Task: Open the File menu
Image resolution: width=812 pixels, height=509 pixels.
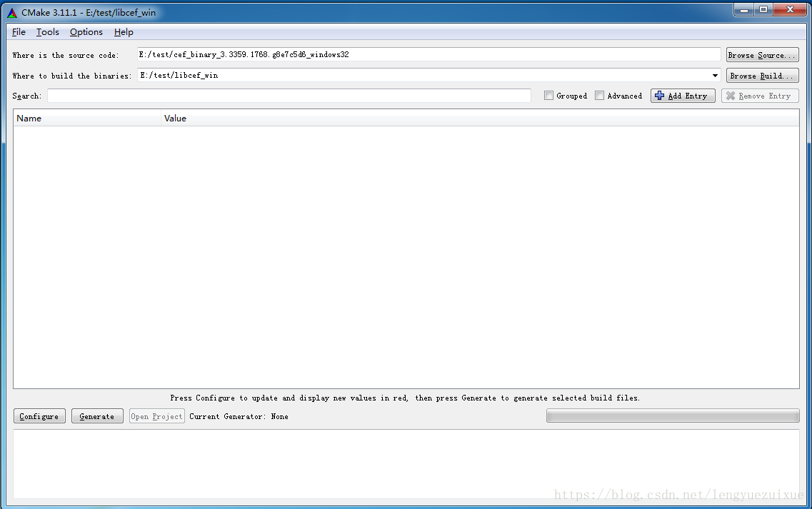Action: [x=19, y=32]
